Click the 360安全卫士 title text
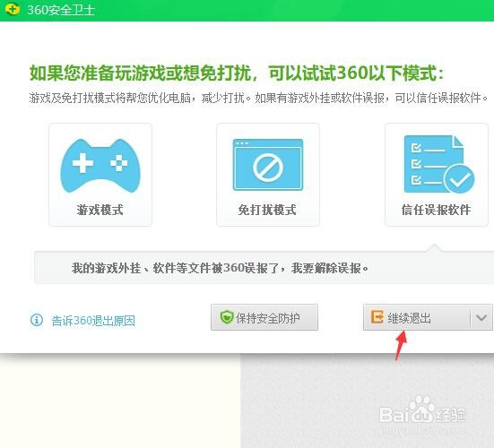Screen dimensions: 494x448 [61, 10]
